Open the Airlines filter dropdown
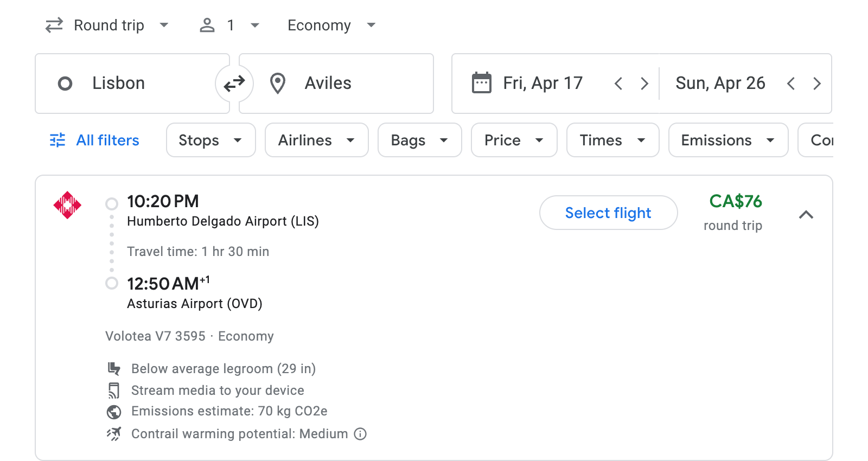The width and height of the screenshot is (868, 461). (316, 140)
